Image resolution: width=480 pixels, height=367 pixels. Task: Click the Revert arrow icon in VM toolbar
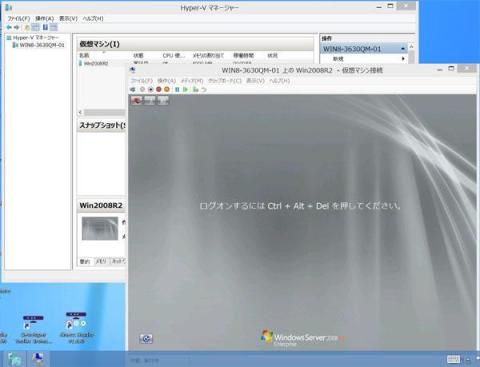tap(204, 89)
